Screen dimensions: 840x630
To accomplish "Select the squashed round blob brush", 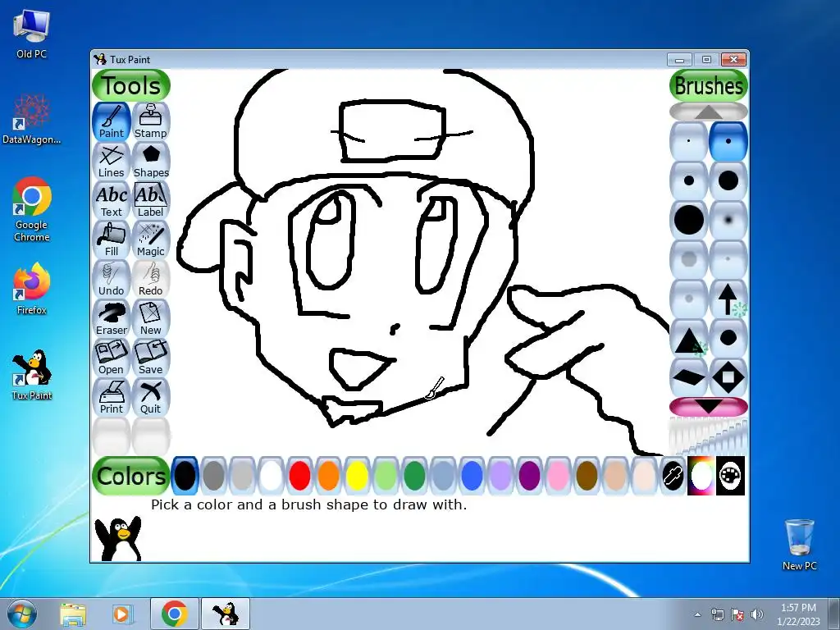I will coord(728,338).
